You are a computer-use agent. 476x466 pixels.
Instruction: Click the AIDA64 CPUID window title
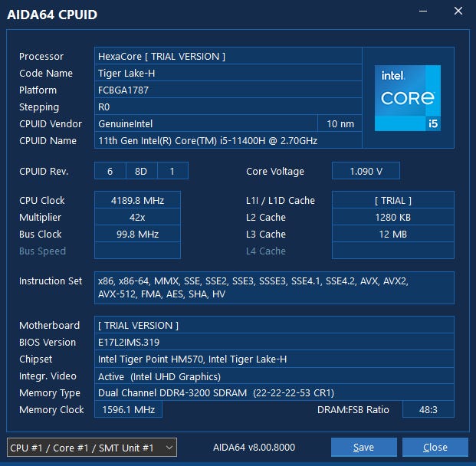(x=52, y=15)
